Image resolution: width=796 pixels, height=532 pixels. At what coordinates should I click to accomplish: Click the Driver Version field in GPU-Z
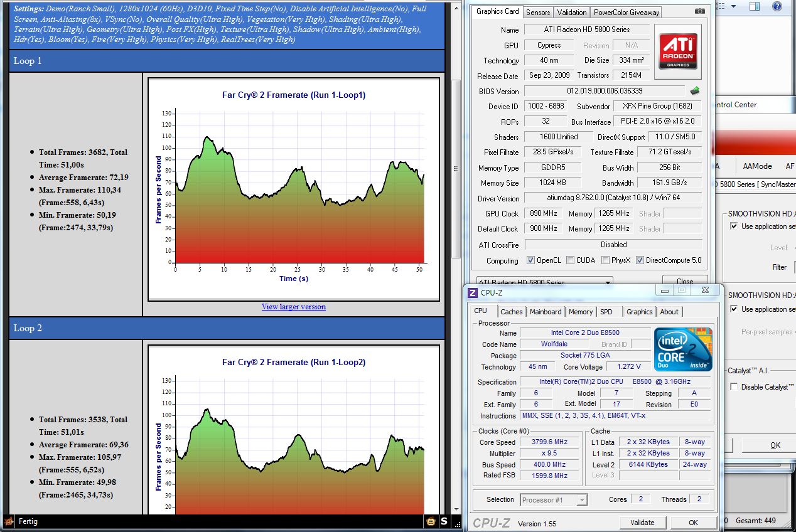tap(613, 198)
